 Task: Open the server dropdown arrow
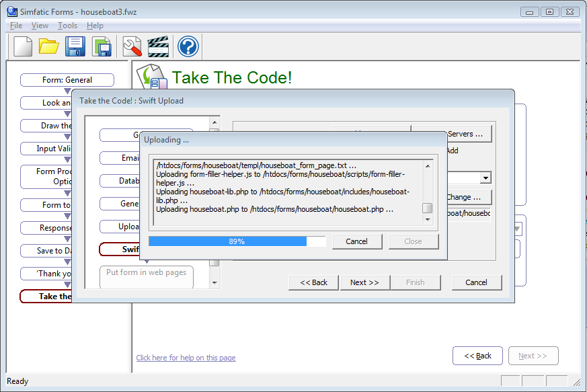point(485,178)
